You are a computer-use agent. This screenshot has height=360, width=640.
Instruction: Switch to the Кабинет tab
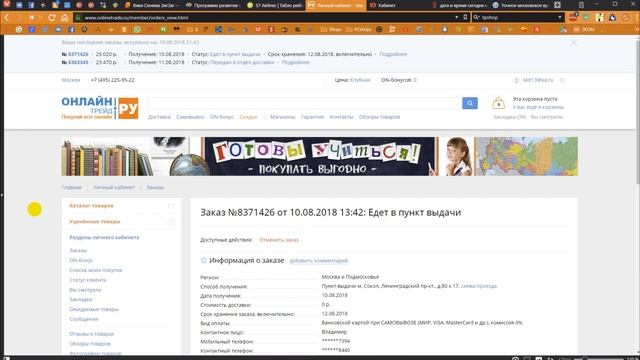coord(382,5)
